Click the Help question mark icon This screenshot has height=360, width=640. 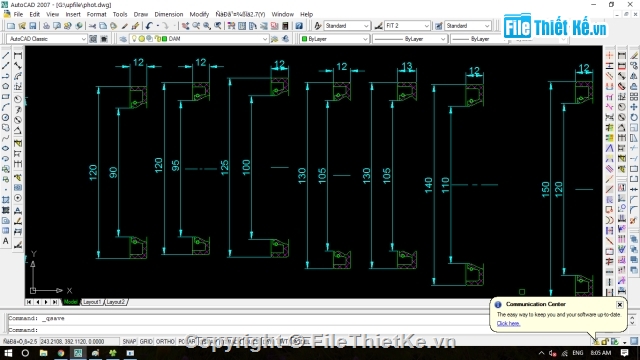click(299, 26)
